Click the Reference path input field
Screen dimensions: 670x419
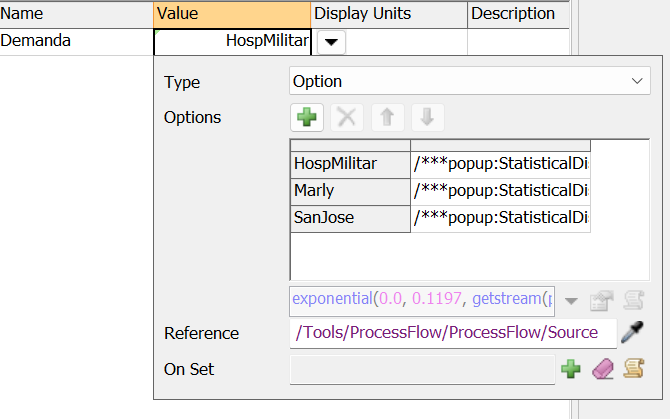point(453,332)
